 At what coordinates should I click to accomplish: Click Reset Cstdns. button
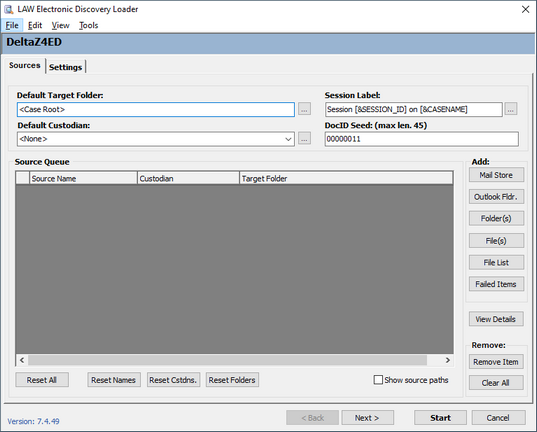pyautogui.click(x=173, y=380)
